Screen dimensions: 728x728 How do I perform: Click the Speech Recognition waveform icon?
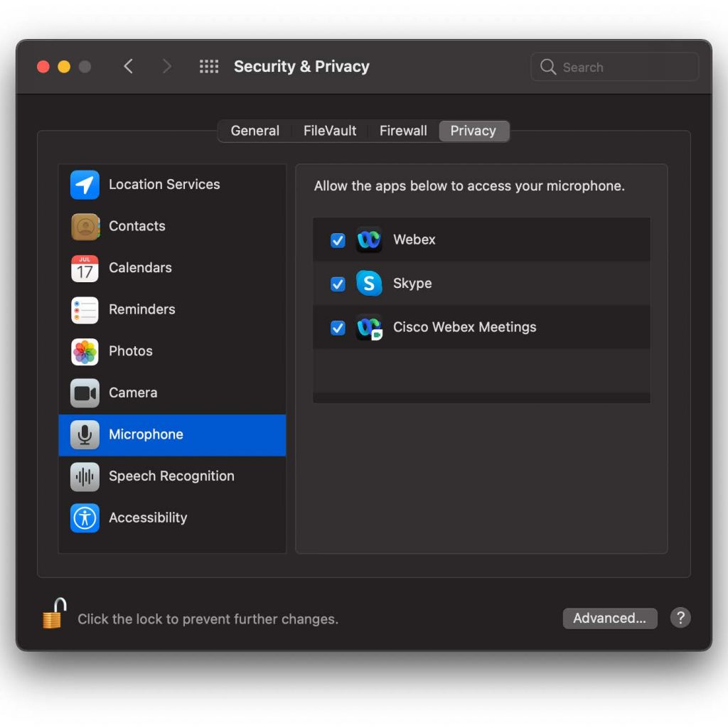click(x=85, y=477)
